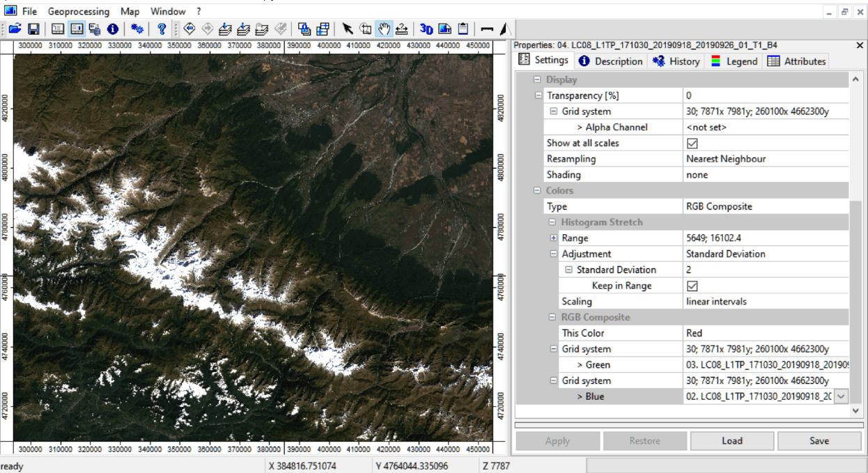Open the Geoprocessing menu
The width and height of the screenshot is (868, 473).
79,12
